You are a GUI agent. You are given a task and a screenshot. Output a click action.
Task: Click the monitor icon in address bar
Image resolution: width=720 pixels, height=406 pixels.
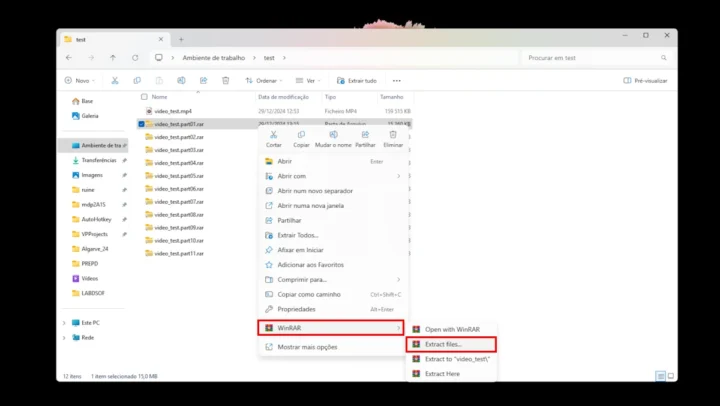[x=159, y=58]
